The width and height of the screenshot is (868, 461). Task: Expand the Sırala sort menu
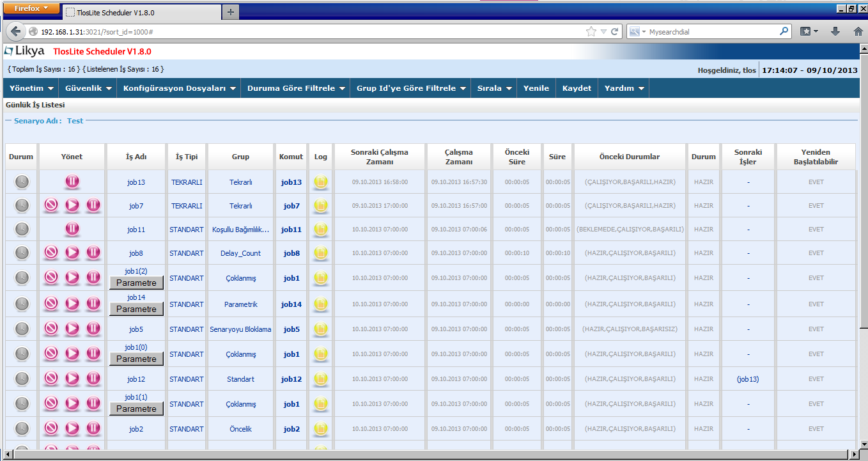(494, 88)
